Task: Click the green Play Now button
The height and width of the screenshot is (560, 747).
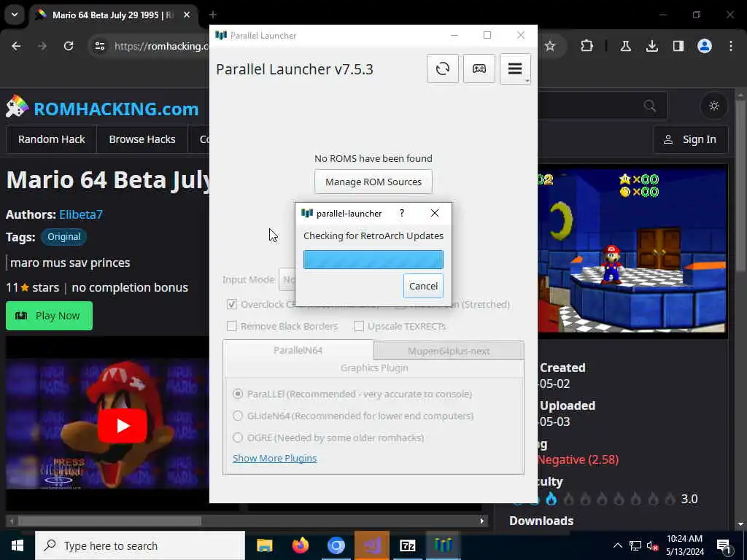Action: [49, 316]
